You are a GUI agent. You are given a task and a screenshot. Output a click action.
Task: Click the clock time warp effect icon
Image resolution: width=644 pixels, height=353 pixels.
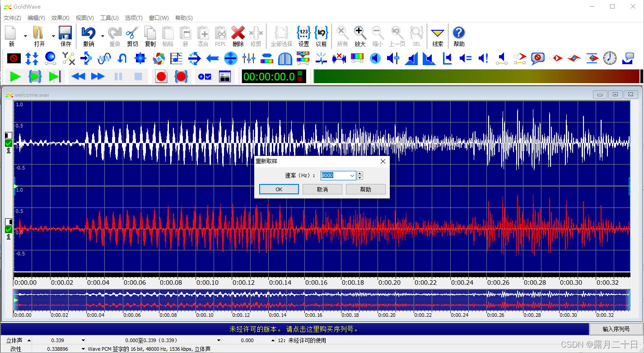(x=610, y=58)
